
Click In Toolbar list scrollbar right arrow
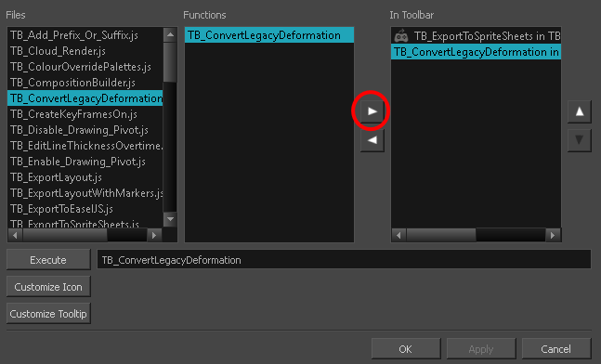[x=553, y=235]
